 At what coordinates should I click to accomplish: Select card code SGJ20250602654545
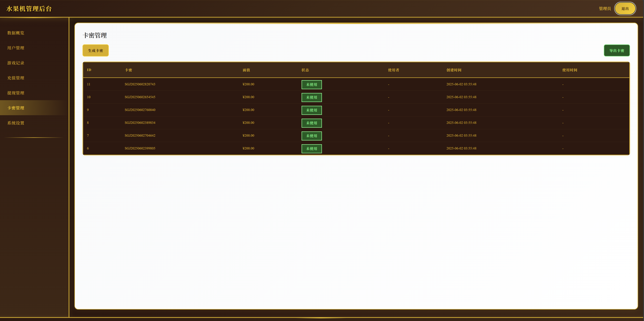[x=140, y=97]
